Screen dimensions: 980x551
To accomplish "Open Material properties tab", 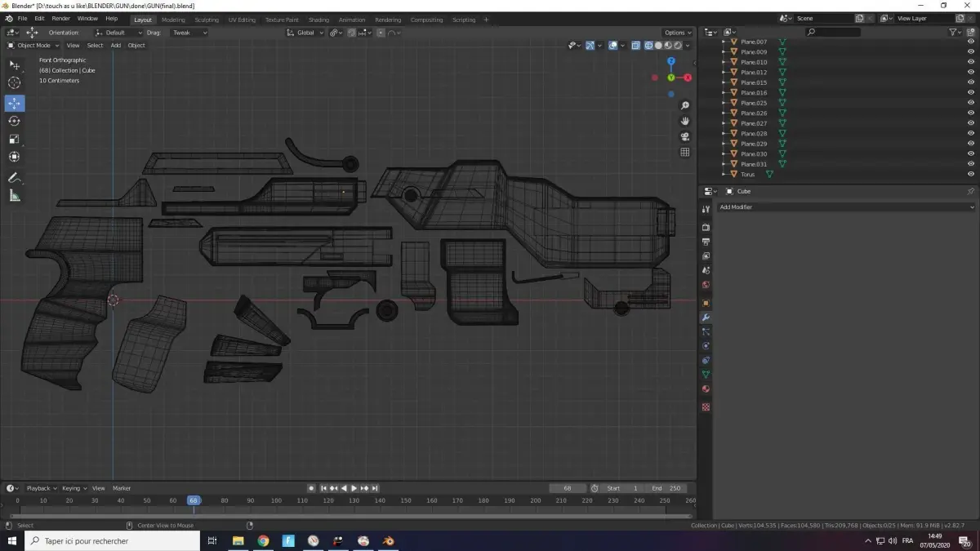I will point(706,389).
